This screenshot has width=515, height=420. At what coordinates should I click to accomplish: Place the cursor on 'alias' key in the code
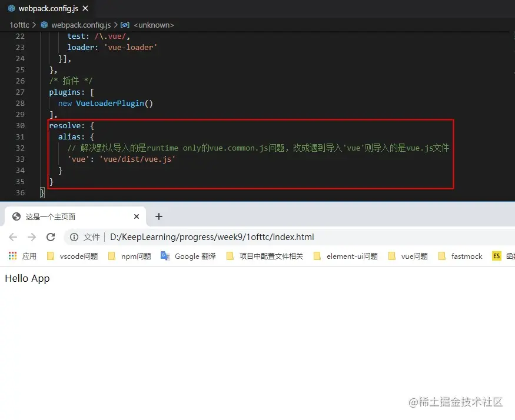tap(69, 137)
